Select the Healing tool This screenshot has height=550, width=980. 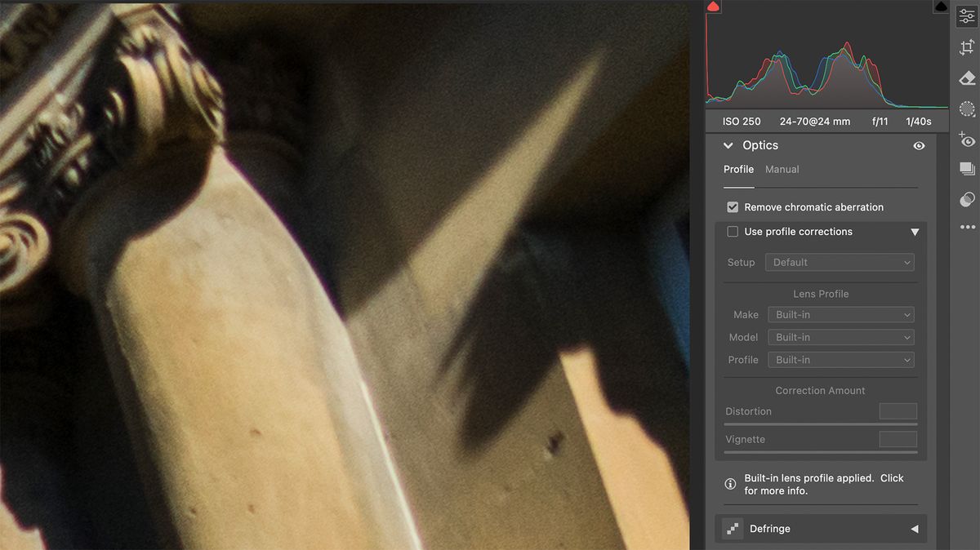[x=967, y=78]
